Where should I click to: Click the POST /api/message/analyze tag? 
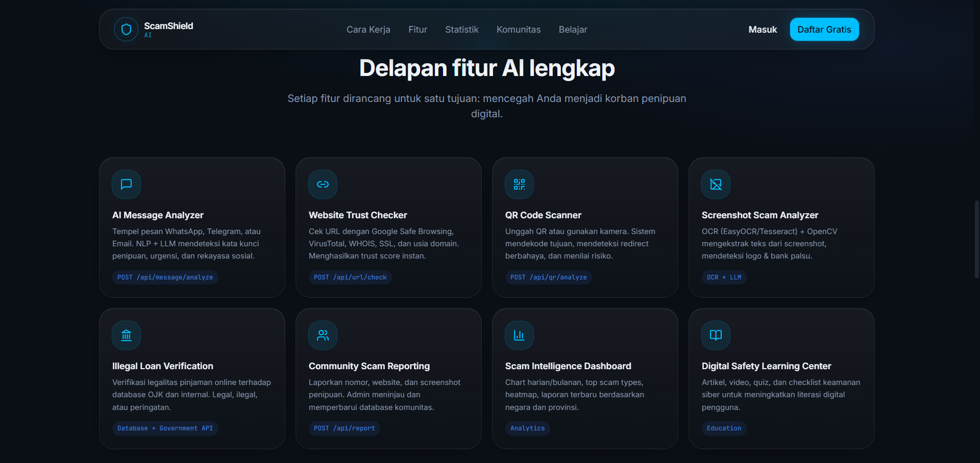(165, 277)
